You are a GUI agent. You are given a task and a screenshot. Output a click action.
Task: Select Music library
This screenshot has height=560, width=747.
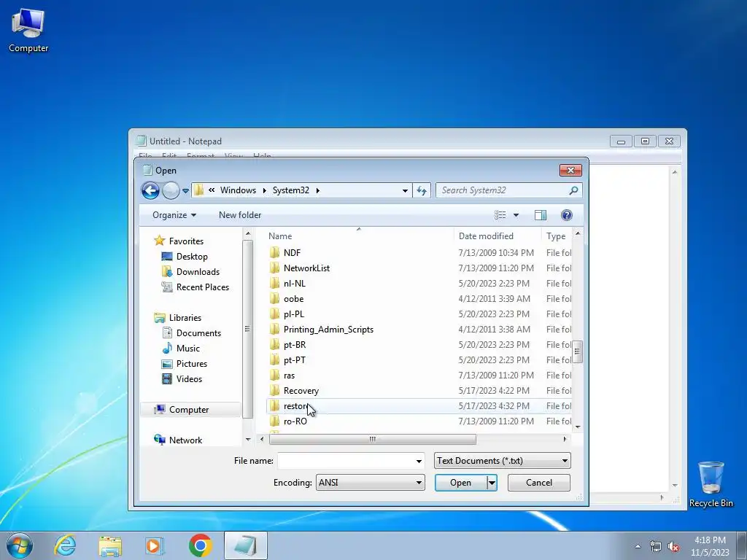pos(187,348)
